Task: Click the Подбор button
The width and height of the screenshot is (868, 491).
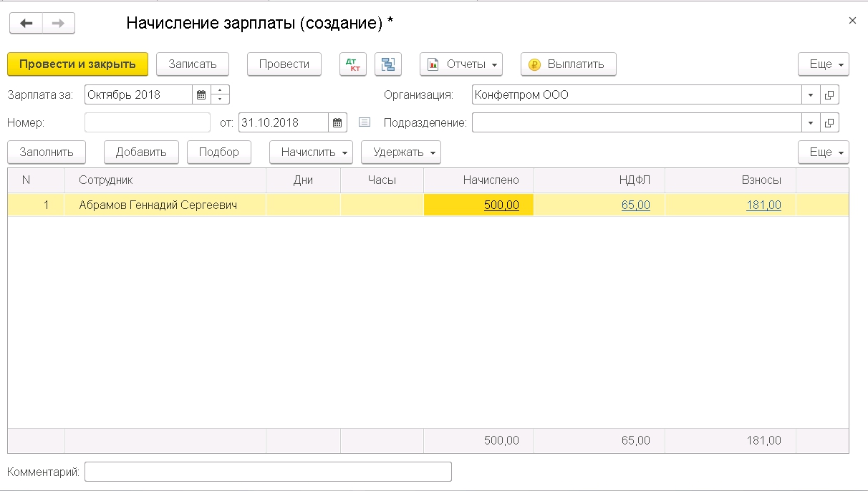Action: click(219, 152)
